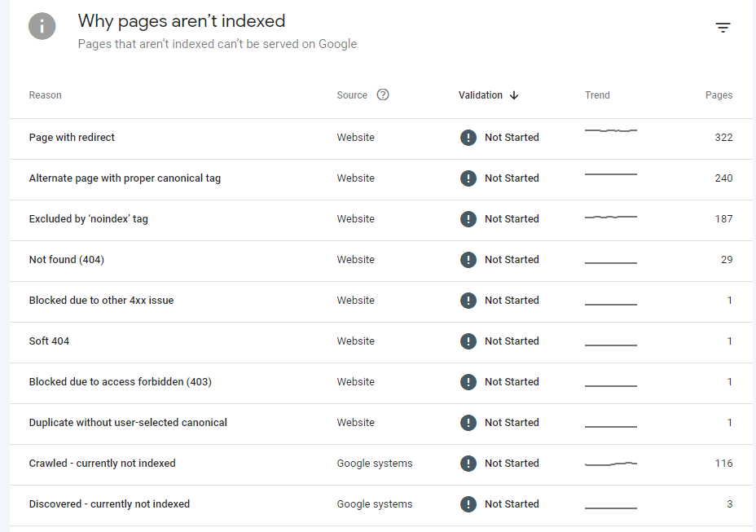This screenshot has width=756, height=532.
Task: Click the alert icon for Crawled row
Action: (x=468, y=464)
